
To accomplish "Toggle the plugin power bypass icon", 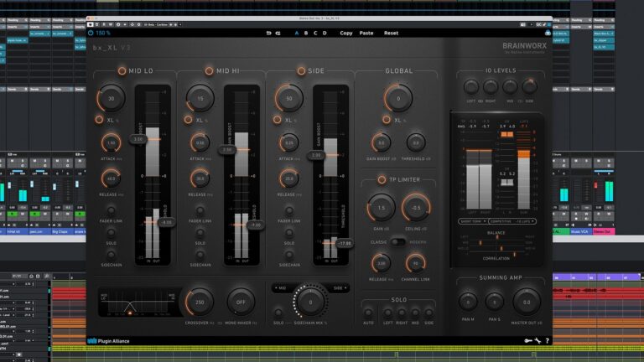I will (x=91, y=33).
